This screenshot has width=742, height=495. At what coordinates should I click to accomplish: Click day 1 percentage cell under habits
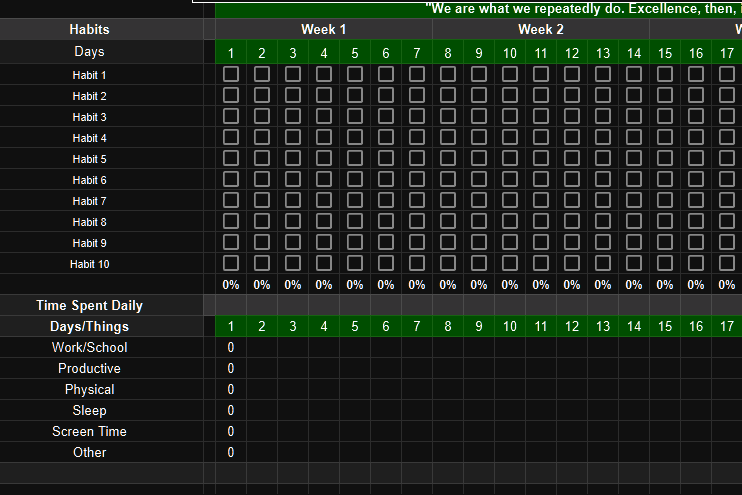pyautogui.click(x=231, y=285)
